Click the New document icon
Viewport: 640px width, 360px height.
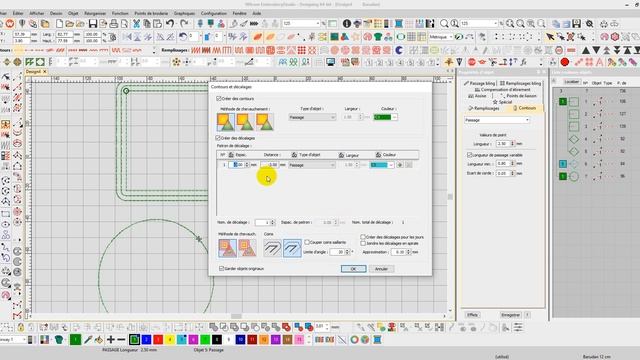point(60,24)
